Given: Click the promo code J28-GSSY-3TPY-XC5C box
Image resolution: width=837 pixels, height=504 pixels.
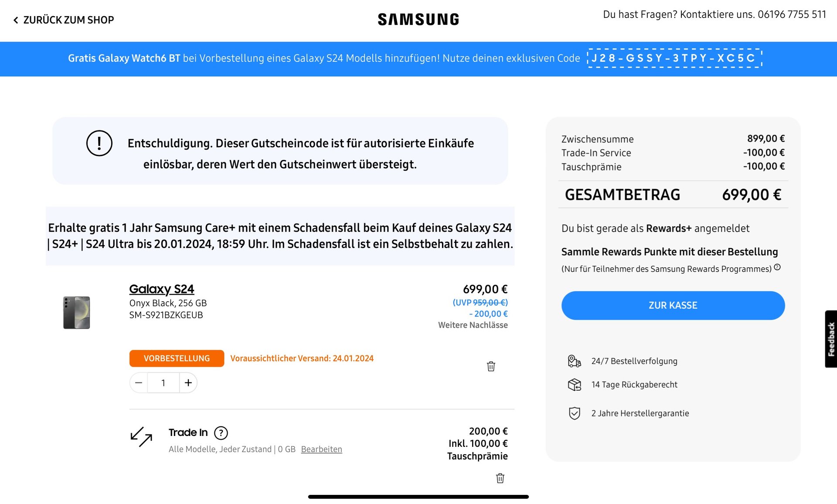Looking at the screenshot, I should [674, 58].
